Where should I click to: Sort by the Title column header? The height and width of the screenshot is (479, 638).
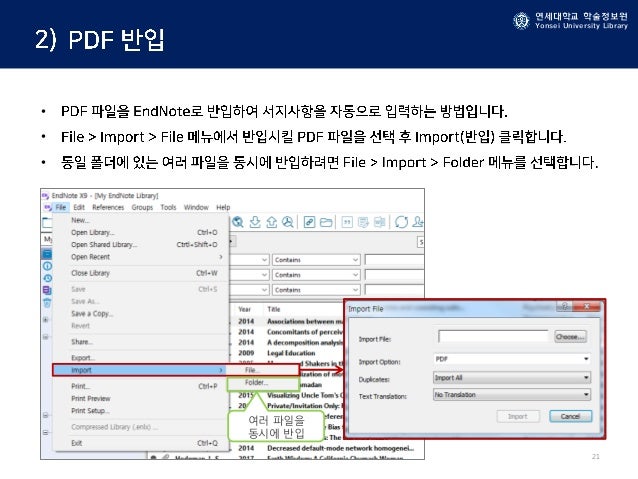click(274, 309)
